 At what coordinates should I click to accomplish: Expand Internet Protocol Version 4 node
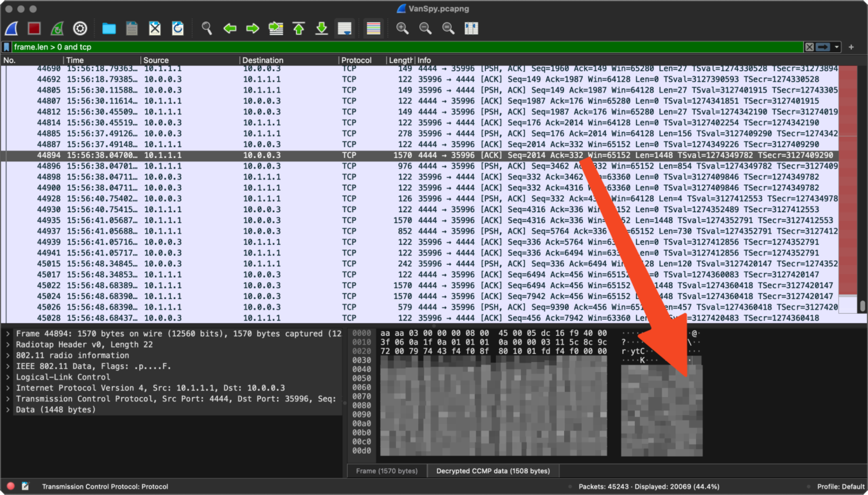coord(7,388)
